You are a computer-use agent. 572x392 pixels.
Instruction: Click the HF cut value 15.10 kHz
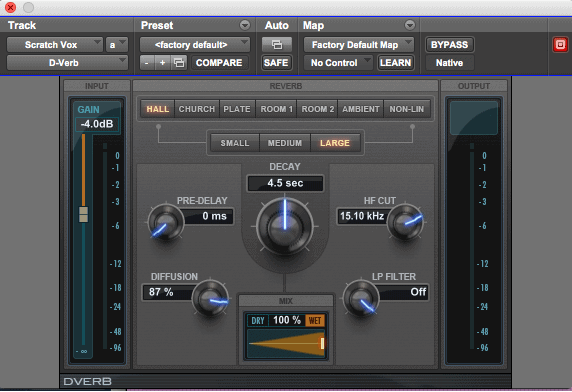coord(362,216)
